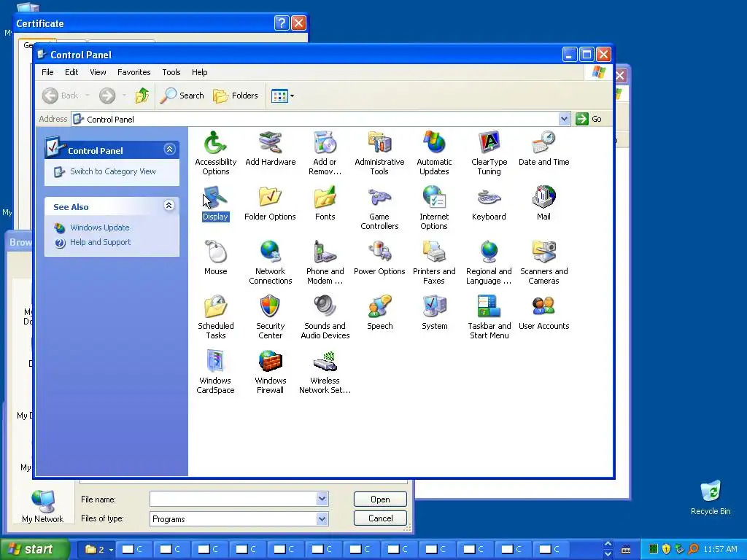
Task: Open Date and Time icon
Action: pyautogui.click(x=543, y=148)
